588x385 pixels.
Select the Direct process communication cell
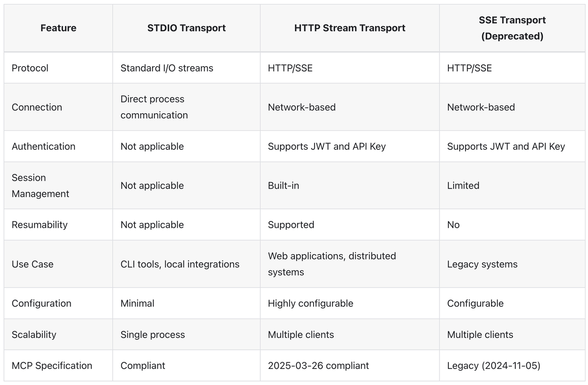154,107
